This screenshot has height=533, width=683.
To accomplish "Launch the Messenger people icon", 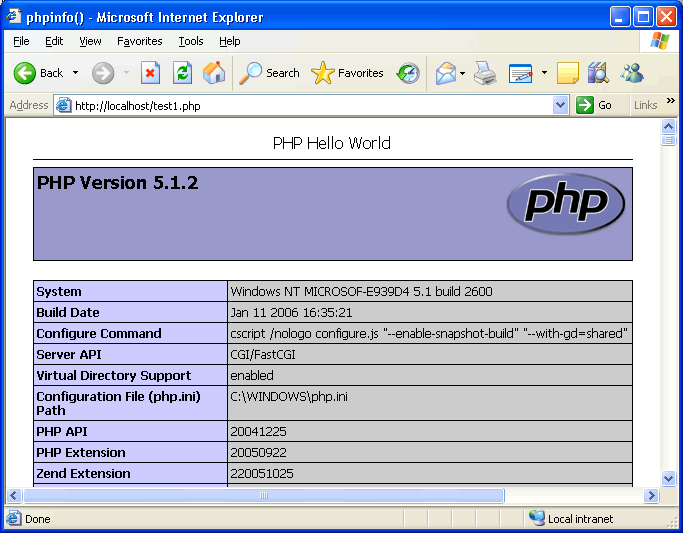I will point(632,73).
